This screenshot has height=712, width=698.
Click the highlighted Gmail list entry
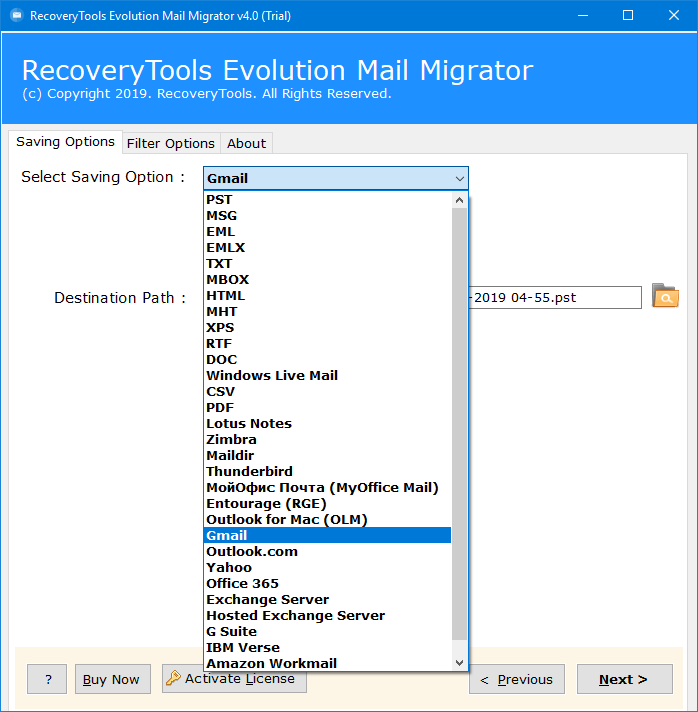(328, 535)
